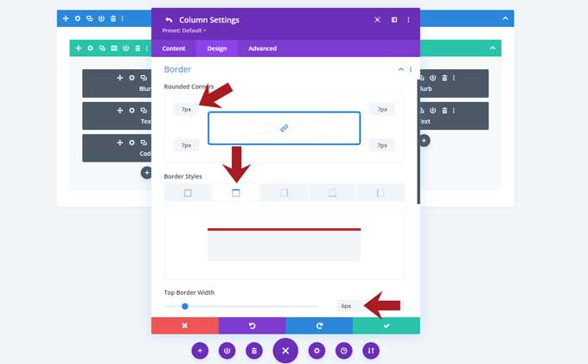This screenshot has width=588, height=364.
Task: Click the link icon in rounded corners preview
Action: pyautogui.click(x=284, y=128)
